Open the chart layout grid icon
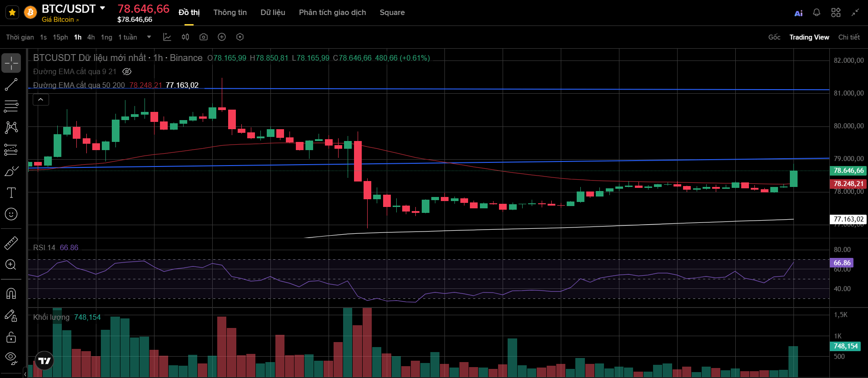The width and height of the screenshot is (868, 378). tap(836, 13)
